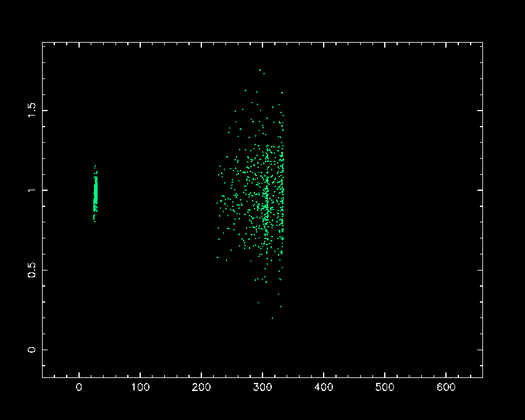
Task: Click the y-axis label 0.5
Action: pos(31,270)
